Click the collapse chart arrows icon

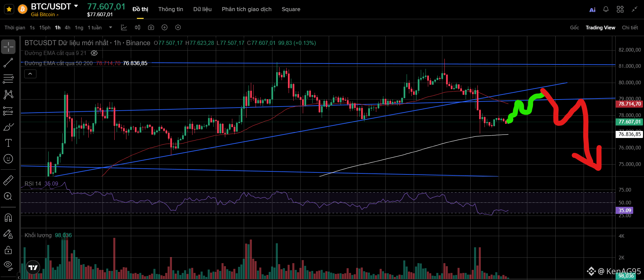click(x=635, y=9)
